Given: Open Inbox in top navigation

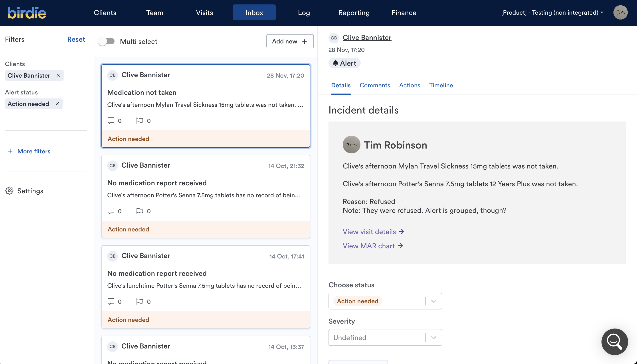Looking at the screenshot, I should tap(254, 12).
